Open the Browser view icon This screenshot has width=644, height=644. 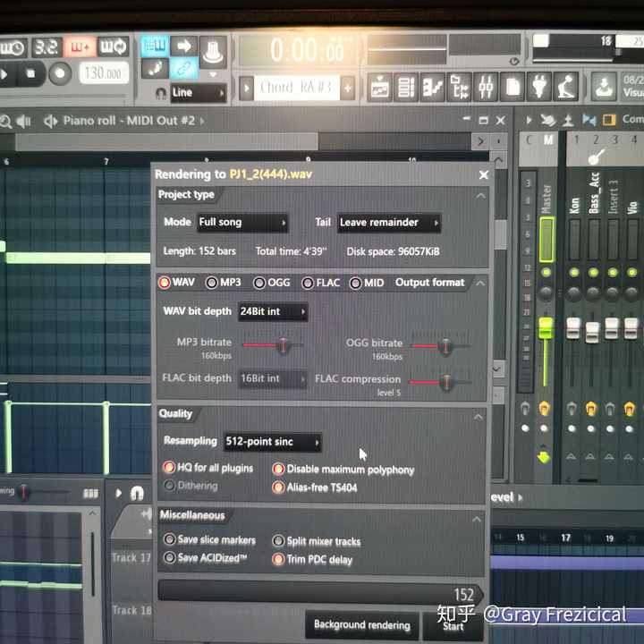pyautogui.click(x=460, y=87)
